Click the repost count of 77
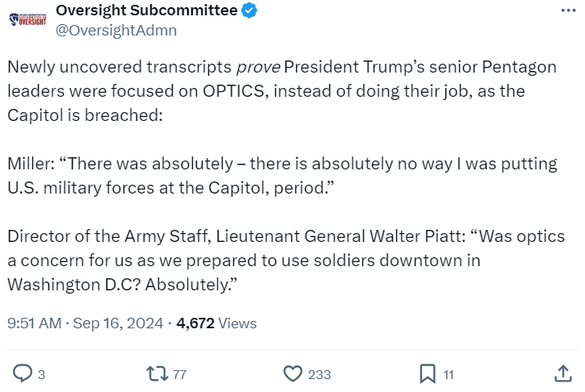 pyautogui.click(x=180, y=374)
